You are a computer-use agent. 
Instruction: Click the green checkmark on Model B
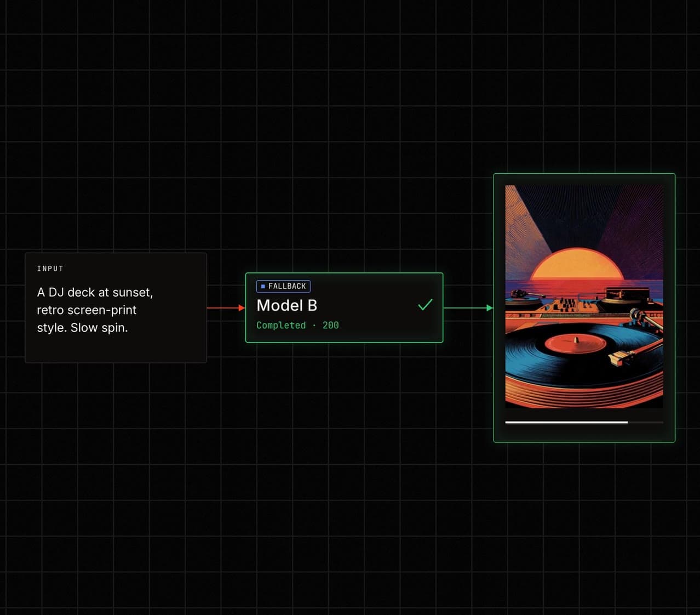coord(425,305)
